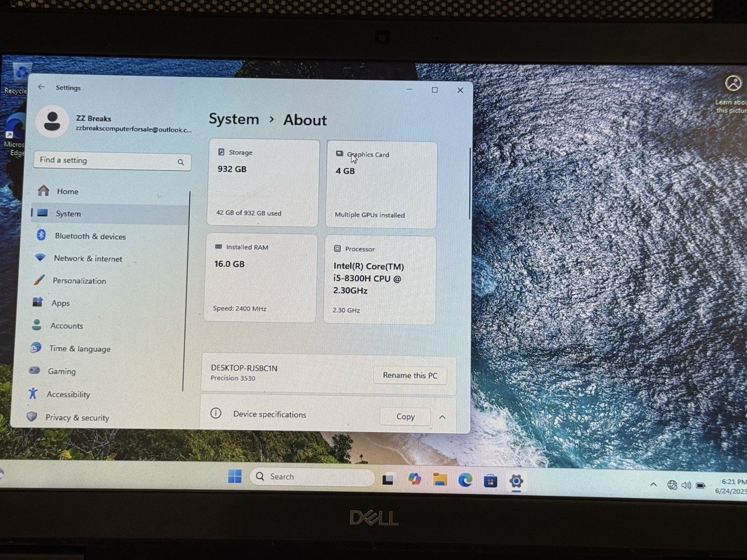Click the Gaming controller icon

point(34,371)
